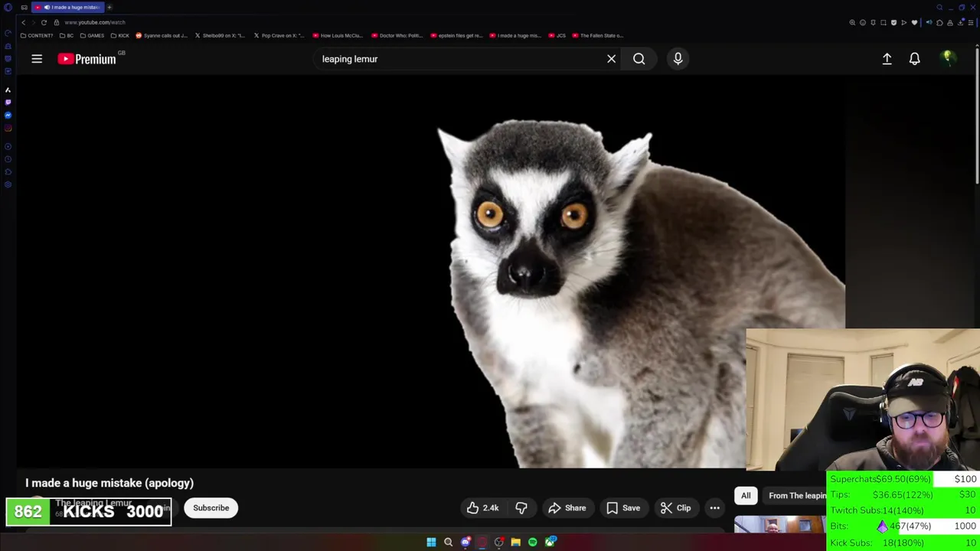
Task: Open browser sidebar settings gear
Action: coord(8,184)
